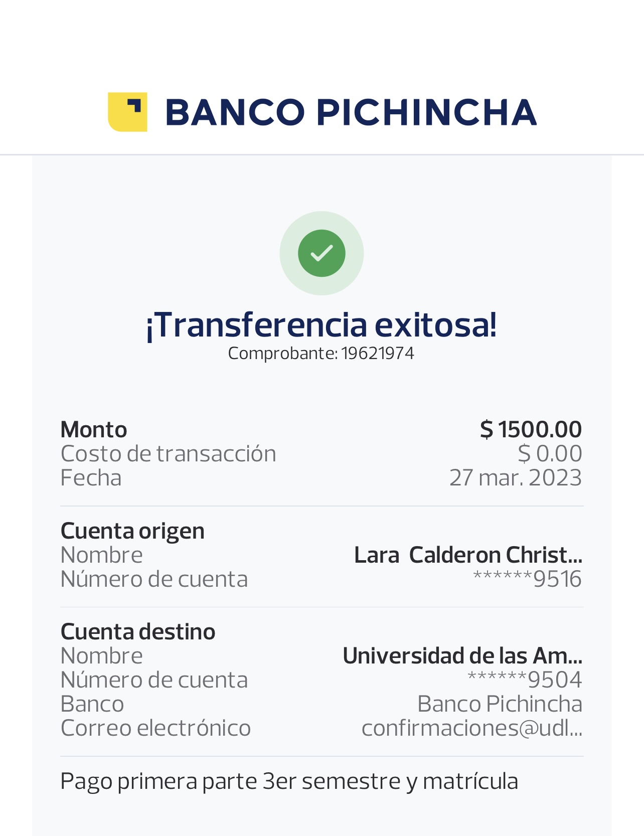Click origin account number ending 9516
Screen dimensions: 644x836
527,579
